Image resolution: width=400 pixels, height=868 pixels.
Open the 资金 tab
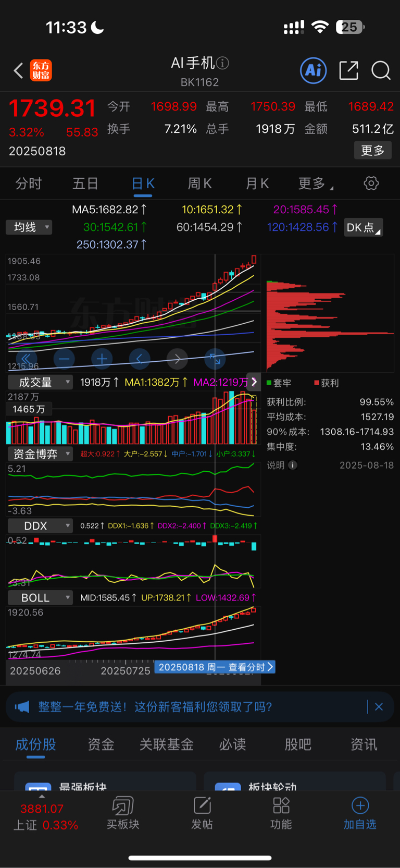(101, 744)
